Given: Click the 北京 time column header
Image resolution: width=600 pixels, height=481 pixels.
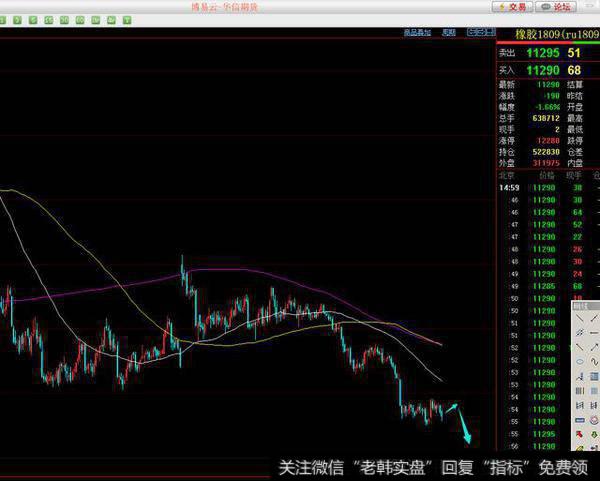Looking at the screenshot, I should 506,174.
